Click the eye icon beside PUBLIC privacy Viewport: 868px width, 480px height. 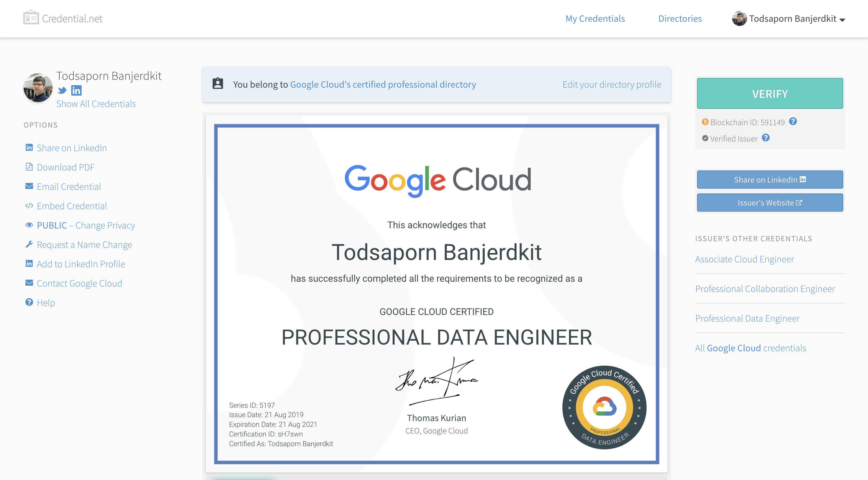pyautogui.click(x=29, y=225)
